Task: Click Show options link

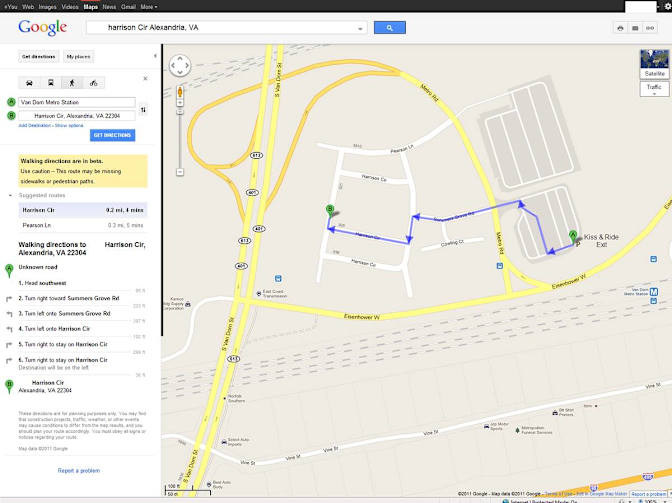Action: [69, 126]
